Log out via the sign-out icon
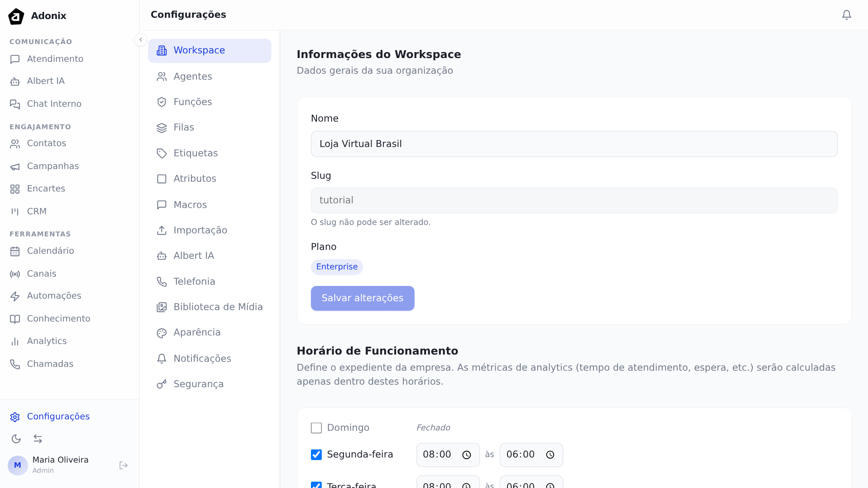The width and height of the screenshot is (868, 488). [123, 465]
